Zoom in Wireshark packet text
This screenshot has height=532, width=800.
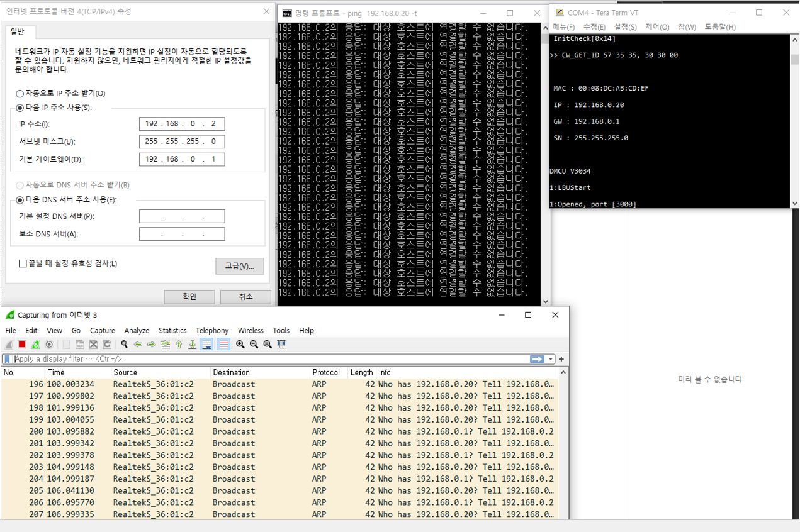[240, 344]
